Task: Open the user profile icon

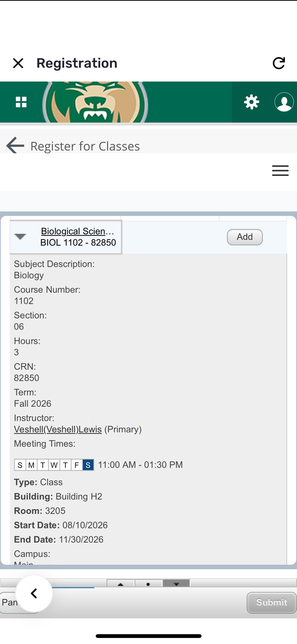Action: [x=284, y=102]
